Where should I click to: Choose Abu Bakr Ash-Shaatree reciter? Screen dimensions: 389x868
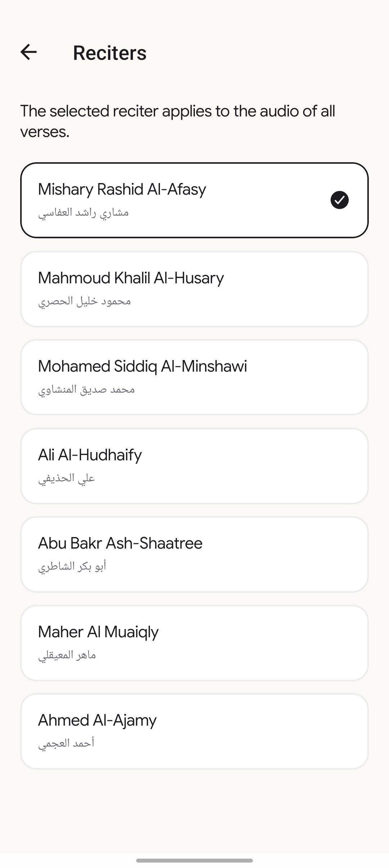coord(194,554)
